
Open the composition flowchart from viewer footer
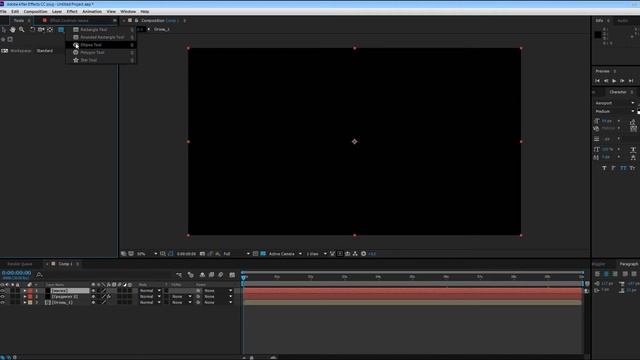(x=355, y=254)
